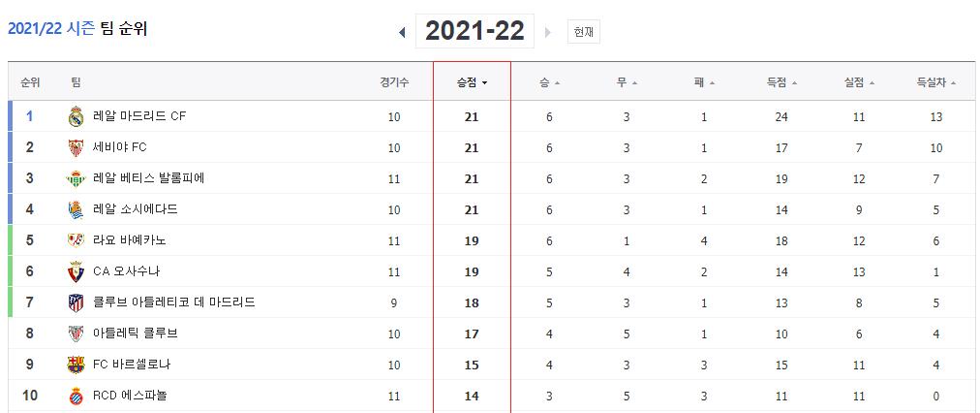This screenshot has height=413, width=980.
Task: Open the RCD 에스파뇰 team link
Action: (130, 396)
